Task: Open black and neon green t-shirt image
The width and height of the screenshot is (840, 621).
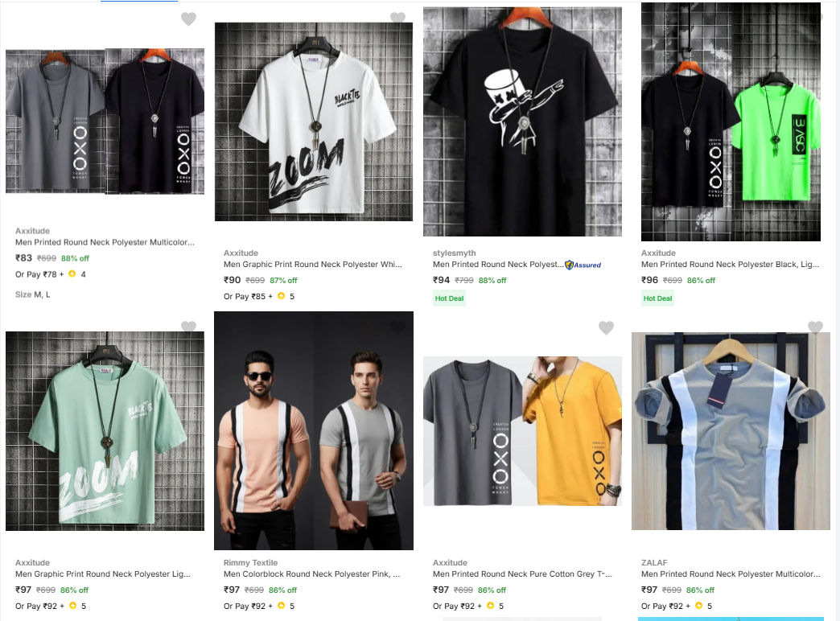Action: pos(731,121)
